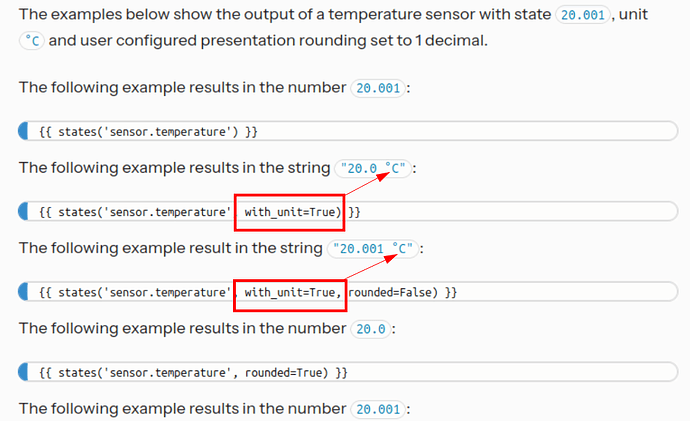Click the 20.0 number badge

pyautogui.click(x=371, y=329)
